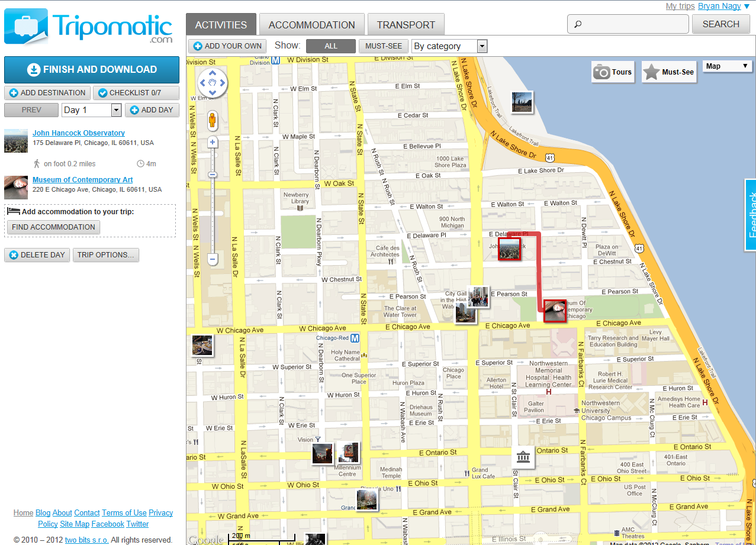Click the Tripomatic suitcase logo
The height and width of the screenshot is (545, 756).
pyautogui.click(x=27, y=27)
